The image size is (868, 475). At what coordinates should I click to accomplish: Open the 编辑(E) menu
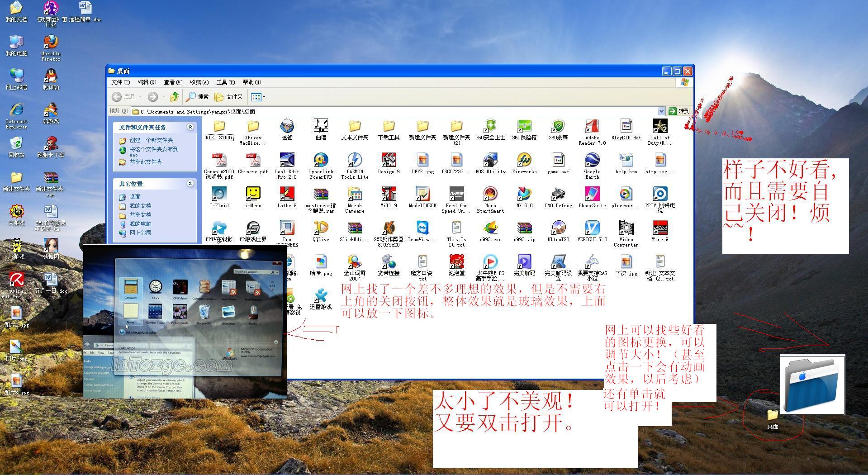tap(147, 82)
